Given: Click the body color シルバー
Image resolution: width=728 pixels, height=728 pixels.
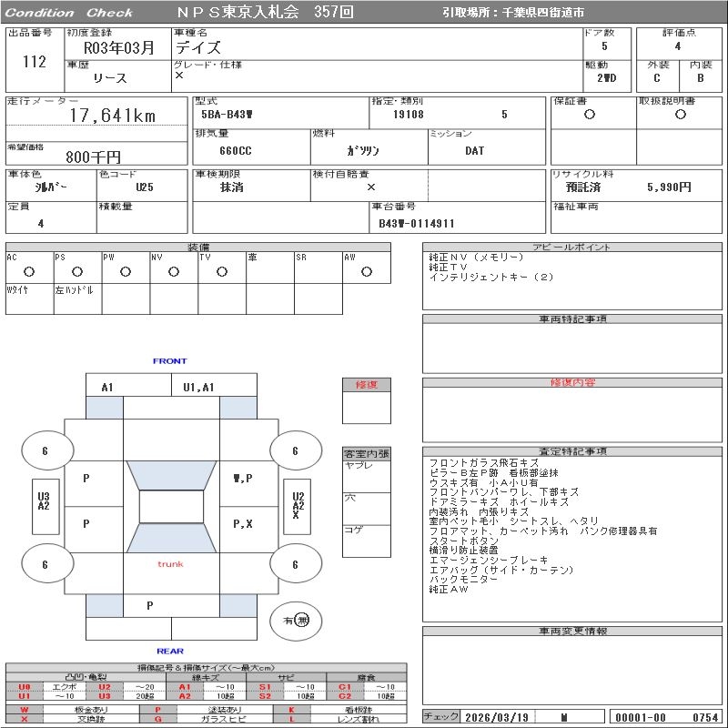Looking at the screenshot, I should [51, 187].
